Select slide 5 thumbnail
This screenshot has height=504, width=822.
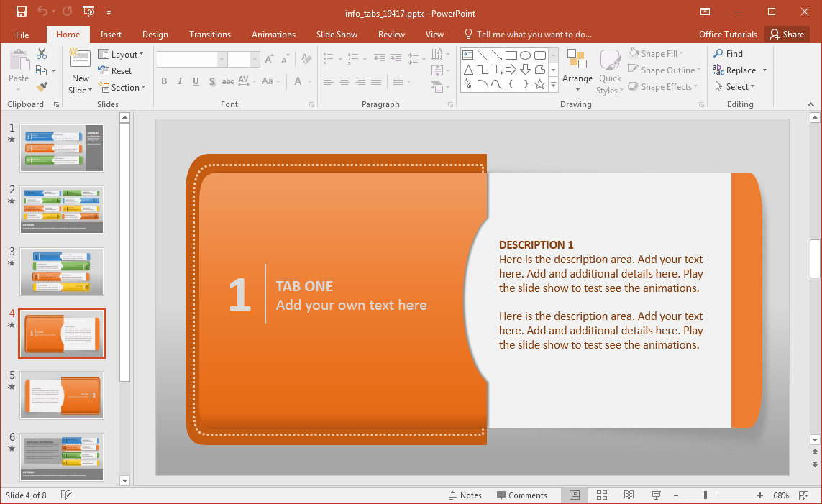[x=62, y=395]
